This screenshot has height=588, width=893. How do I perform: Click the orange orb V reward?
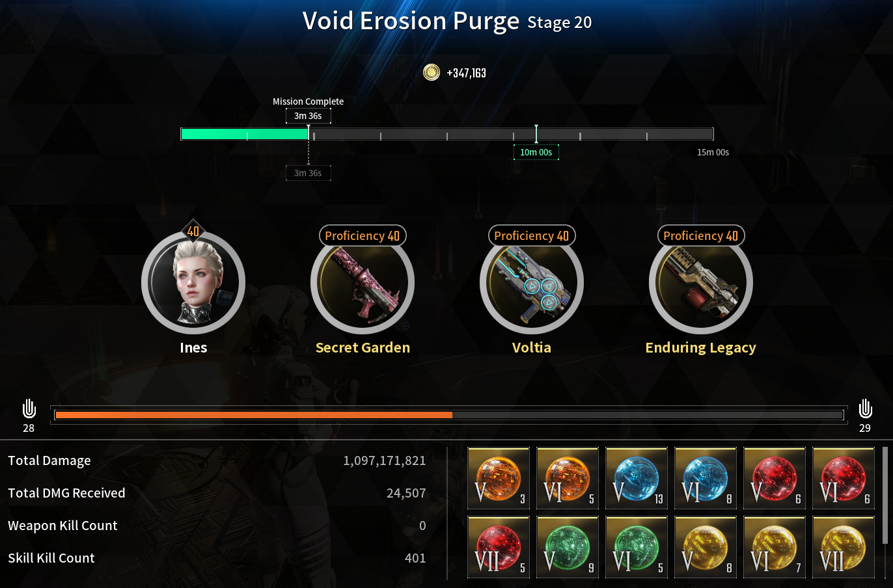click(x=499, y=478)
